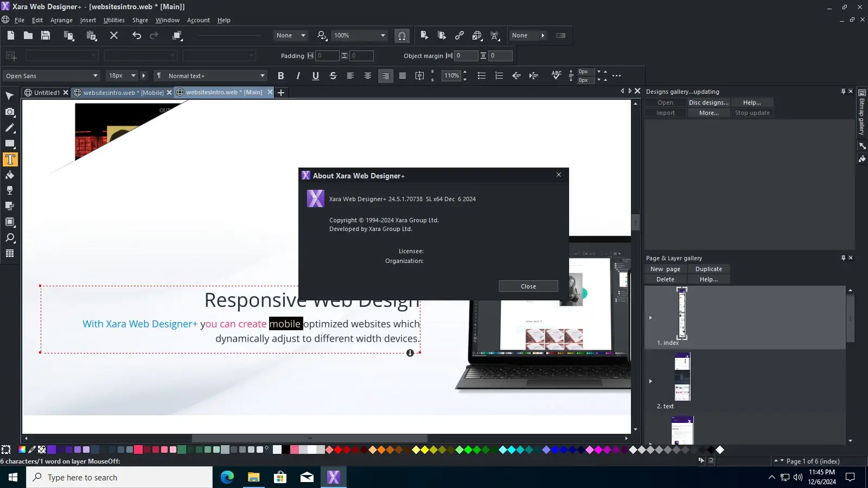The width and height of the screenshot is (868, 488).
Task: Click the canvas horizontal scrollbar thumb
Action: (309, 438)
